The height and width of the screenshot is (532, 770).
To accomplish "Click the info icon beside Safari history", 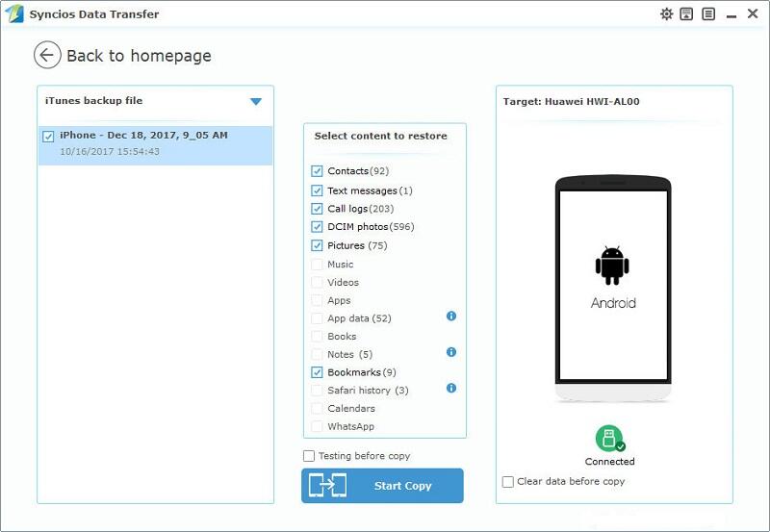I will 450,389.
